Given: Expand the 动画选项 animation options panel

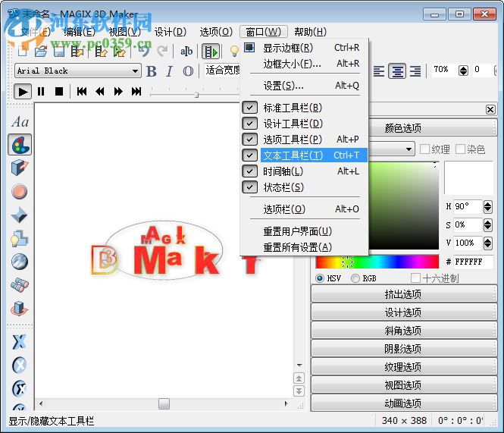Looking at the screenshot, I should click(404, 403).
